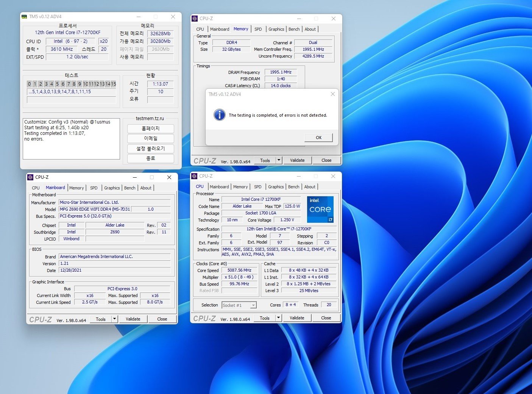Open Graphics tab in Memory window
This screenshot has height=394, width=532.
tap(276, 29)
